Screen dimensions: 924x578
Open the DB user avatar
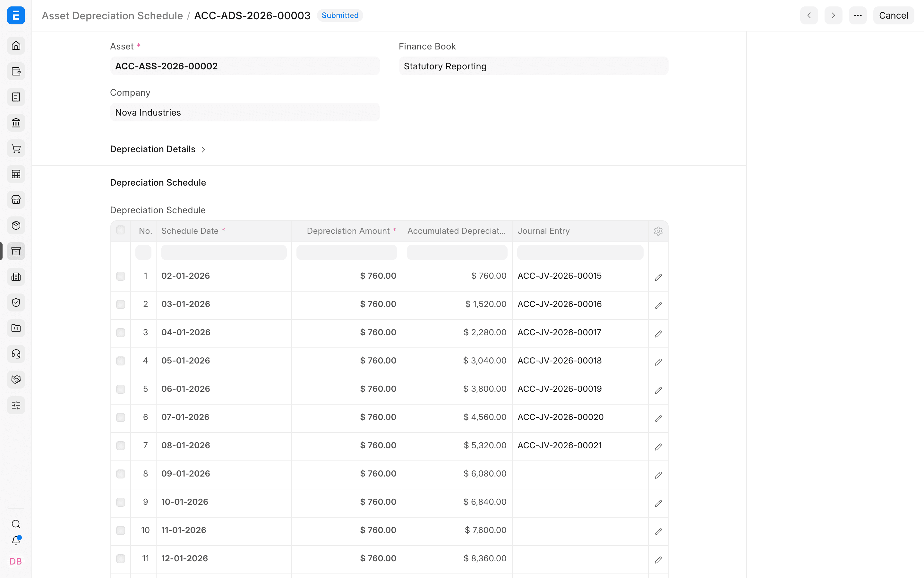click(x=16, y=561)
